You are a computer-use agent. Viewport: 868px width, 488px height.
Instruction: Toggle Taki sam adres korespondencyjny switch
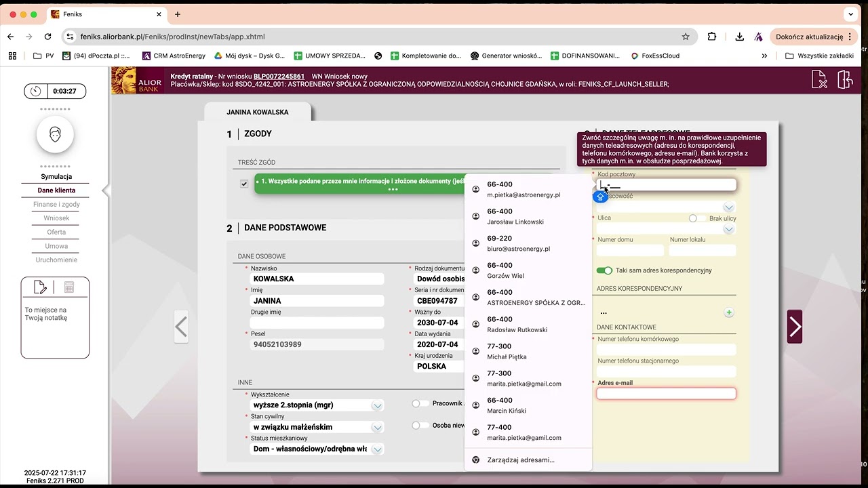(x=604, y=270)
